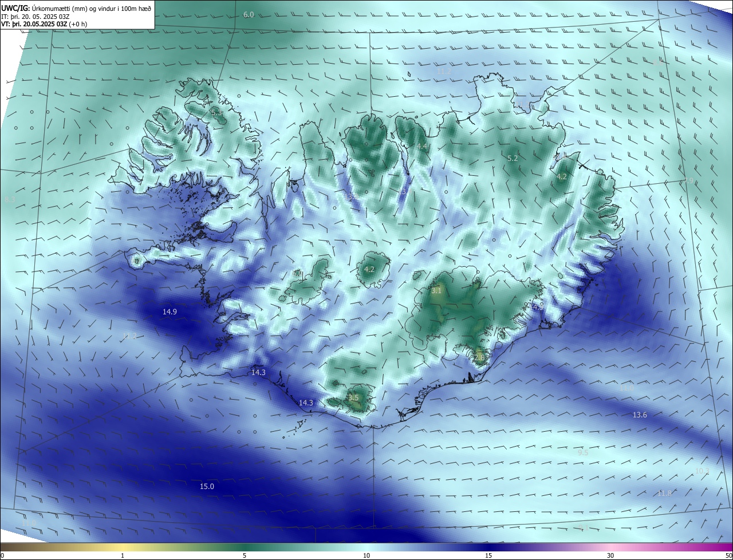This screenshot has height=560, width=733.
Task: Click the 7.9 value label
Action: pos(688,181)
